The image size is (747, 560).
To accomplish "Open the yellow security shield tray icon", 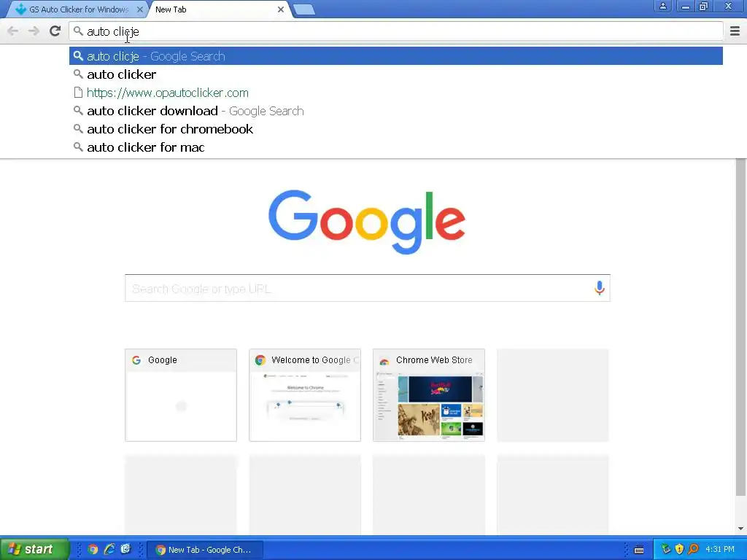I will (x=679, y=550).
